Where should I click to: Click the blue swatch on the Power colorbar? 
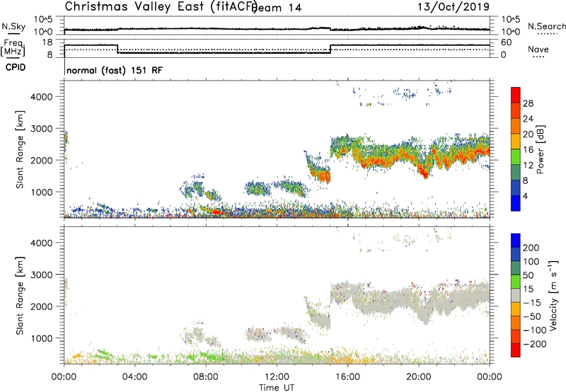[x=516, y=203]
